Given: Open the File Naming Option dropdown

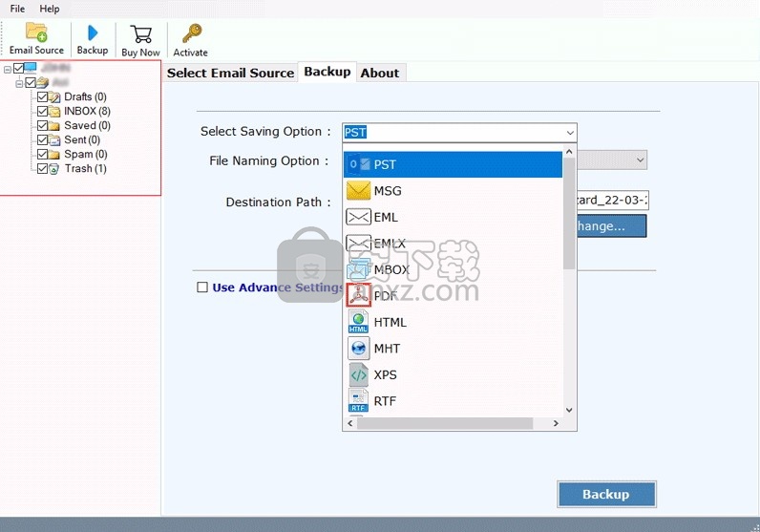Looking at the screenshot, I should pos(641,160).
